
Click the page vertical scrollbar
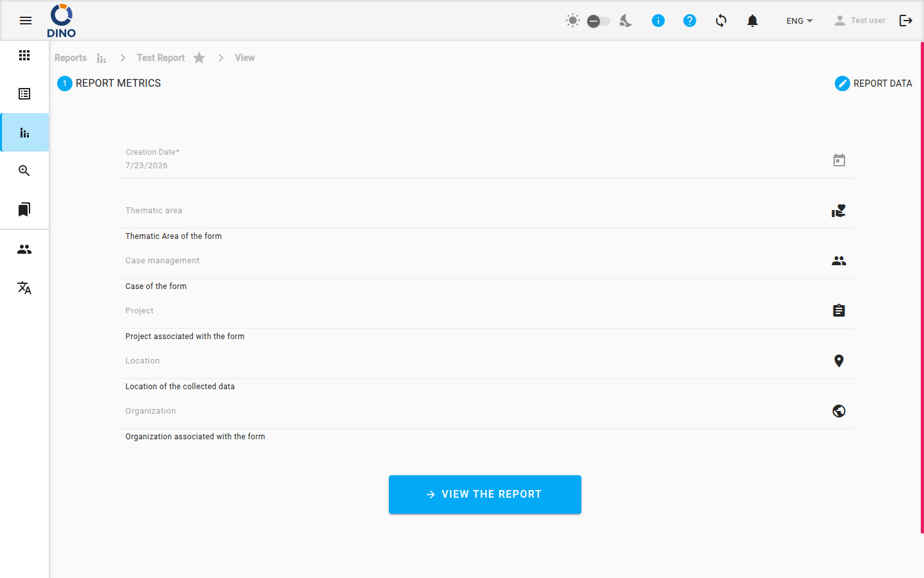922,288
